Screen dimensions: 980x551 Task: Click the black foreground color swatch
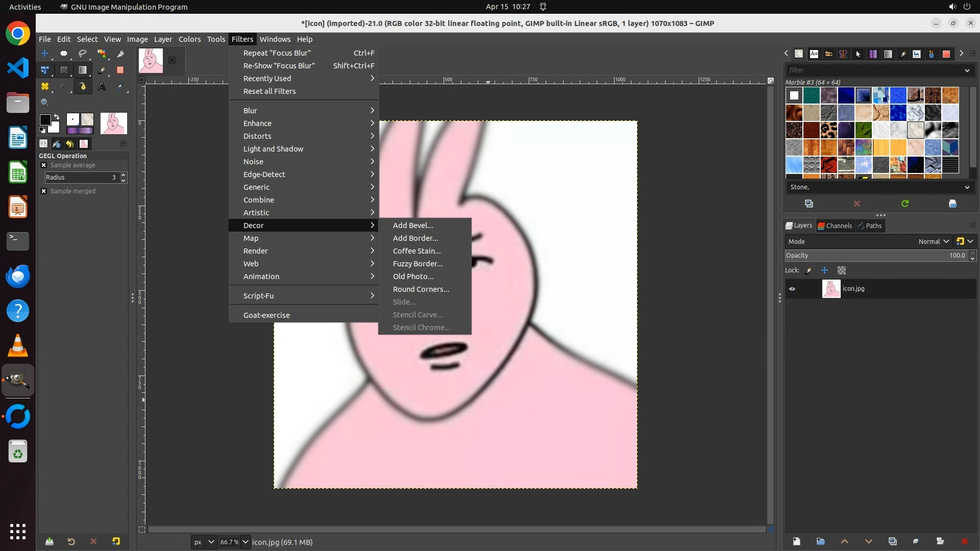click(45, 120)
